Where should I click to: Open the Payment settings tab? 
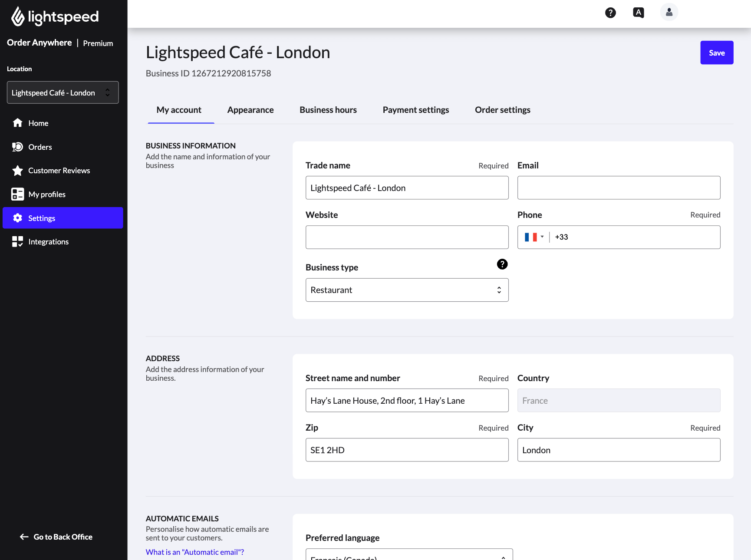tap(416, 110)
